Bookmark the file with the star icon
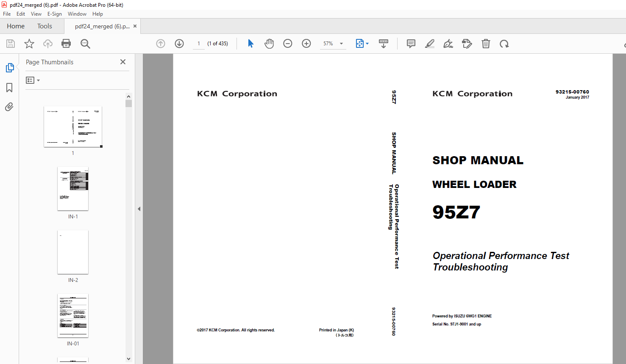 (x=29, y=44)
